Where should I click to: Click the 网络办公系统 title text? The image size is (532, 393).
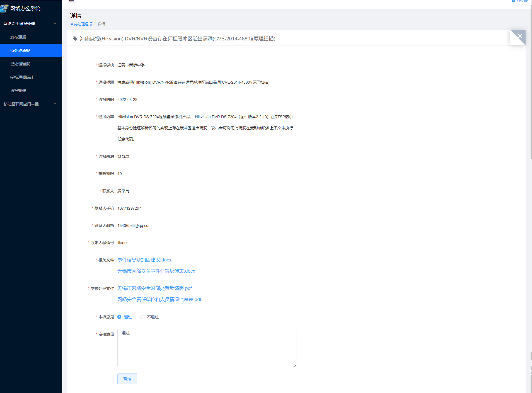pos(25,8)
